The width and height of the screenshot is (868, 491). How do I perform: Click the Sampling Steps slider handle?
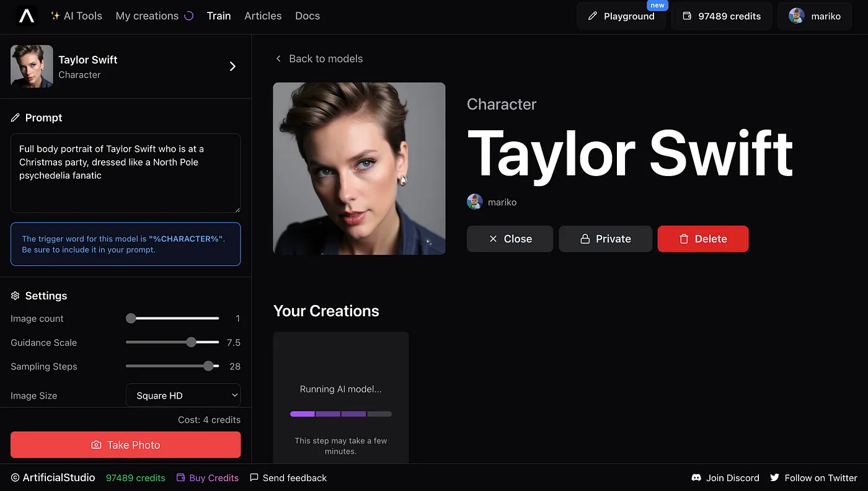(208, 366)
